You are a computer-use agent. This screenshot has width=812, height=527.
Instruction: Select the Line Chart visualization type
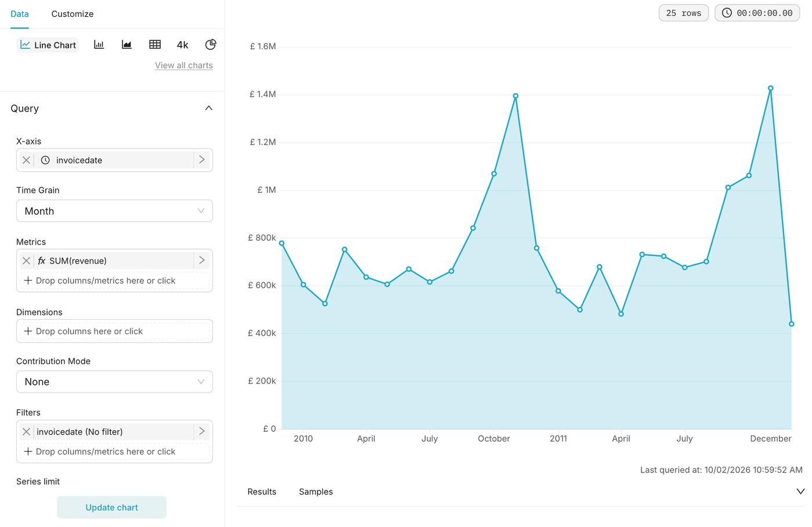[x=48, y=45]
